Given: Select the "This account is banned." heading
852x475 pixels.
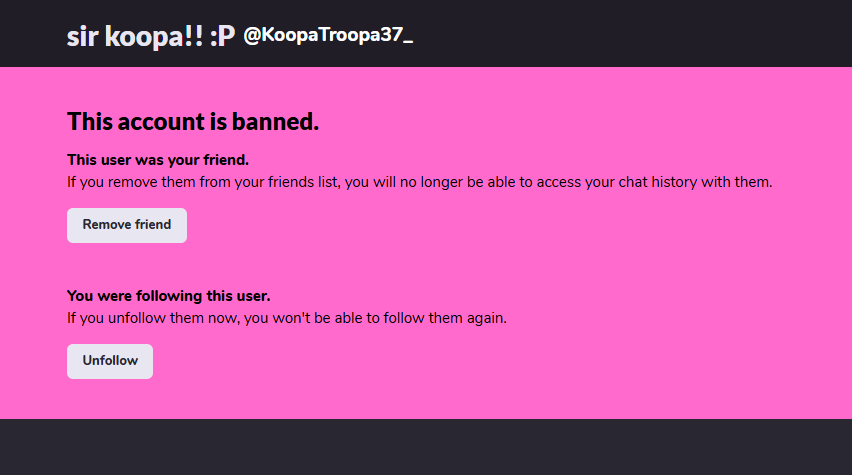Looking at the screenshot, I should [192, 122].
